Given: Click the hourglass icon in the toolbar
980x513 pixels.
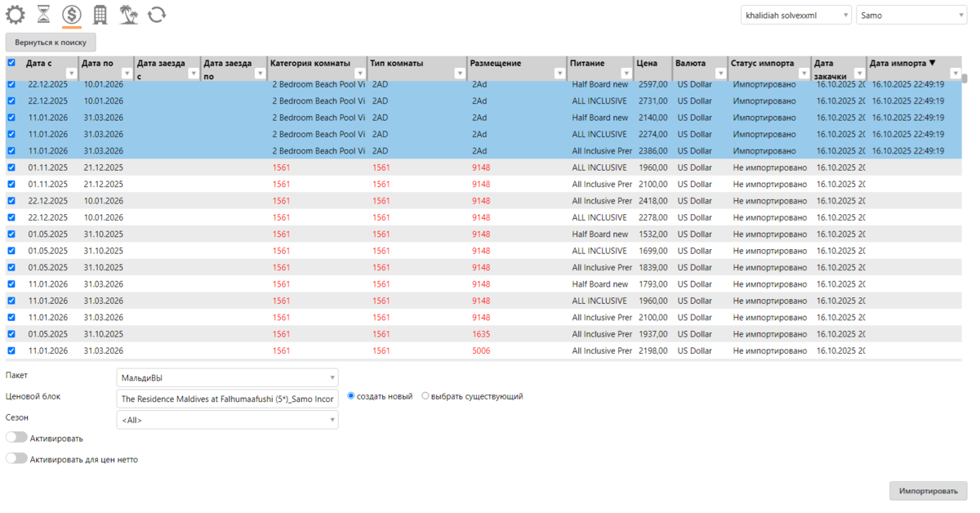Looking at the screenshot, I should coord(44,14).
